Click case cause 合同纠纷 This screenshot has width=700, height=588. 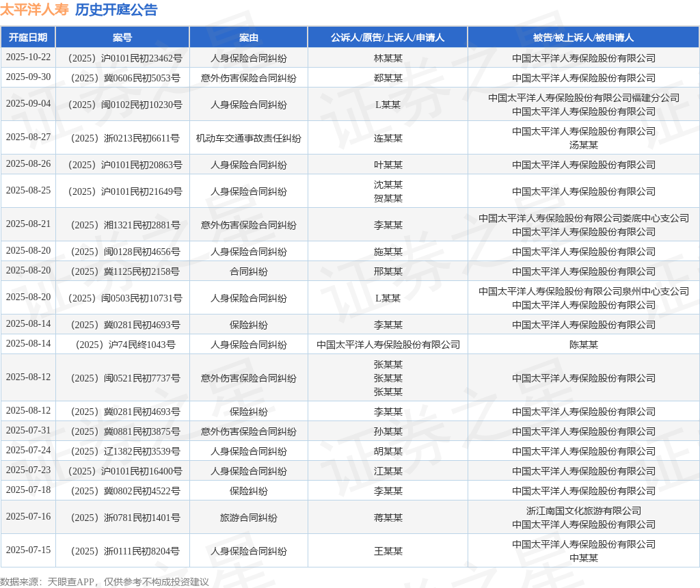pyautogui.click(x=249, y=272)
